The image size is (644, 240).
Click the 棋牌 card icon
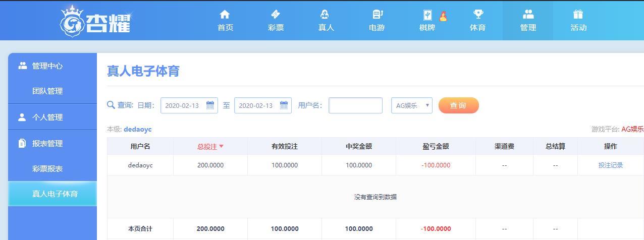coord(427,15)
